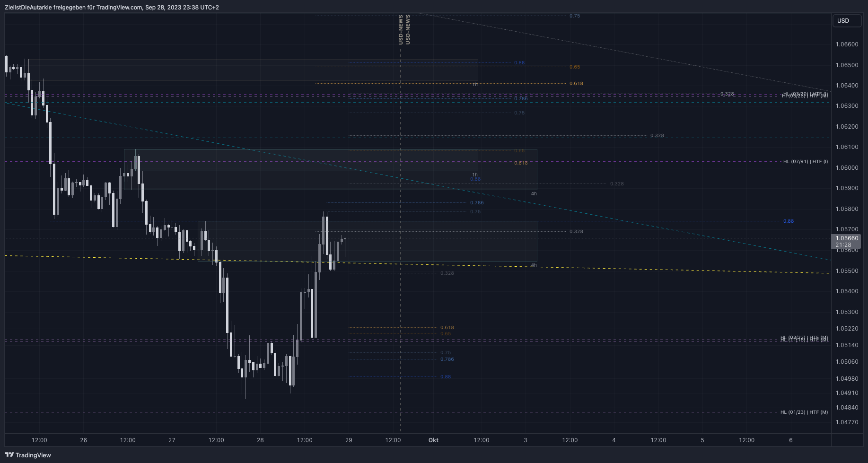This screenshot has height=463, width=868.
Task: Select the 0.618 fib label at the 1.06400 level
Action: tap(576, 84)
